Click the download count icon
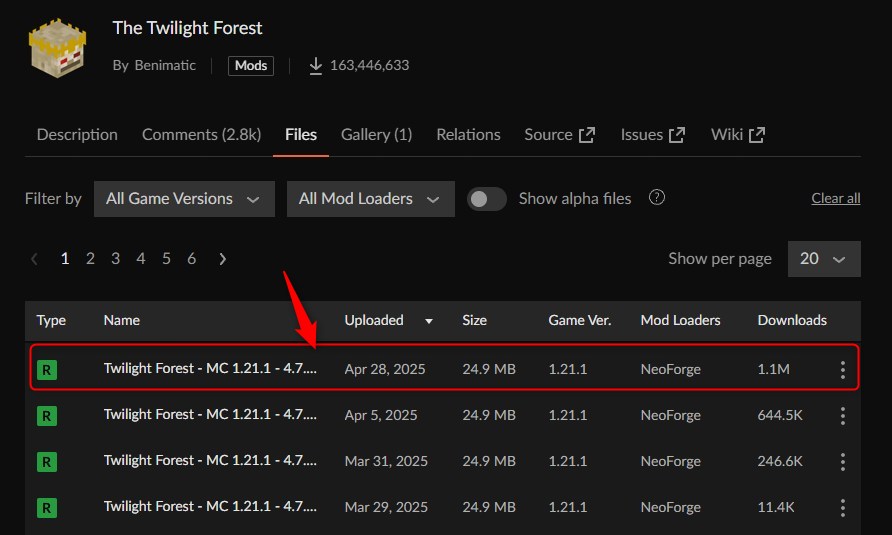The height and width of the screenshot is (535, 892). pos(316,66)
